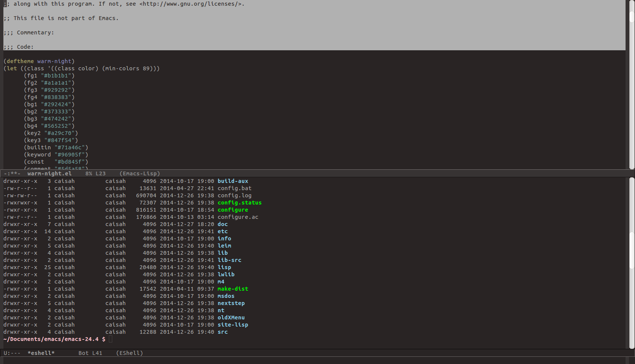Click the 'This file is not part of Emacs' comment
This screenshot has width=635, height=364.
click(x=61, y=18)
